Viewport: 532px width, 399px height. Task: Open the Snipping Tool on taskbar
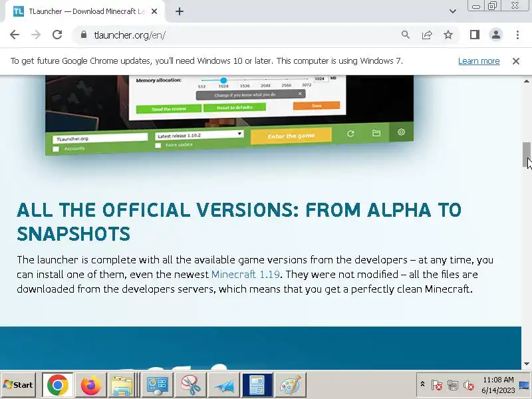(x=190, y=385)
